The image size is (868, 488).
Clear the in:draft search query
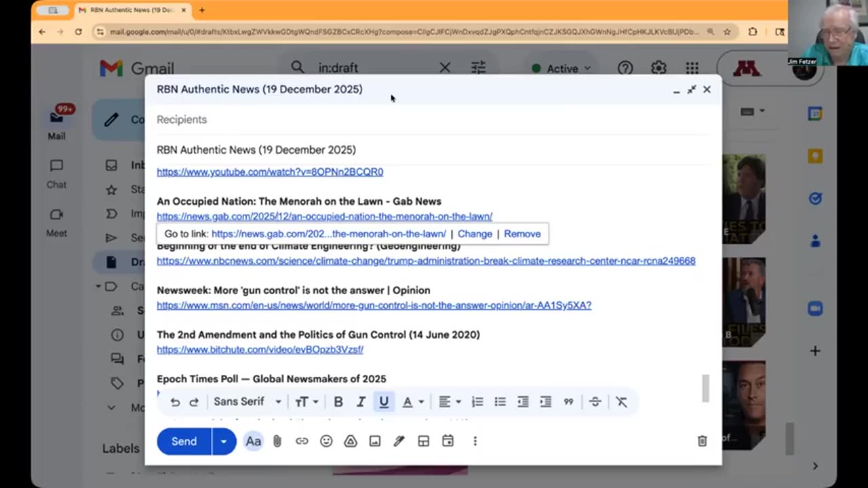pyautogui.click(x=445, y=68)
